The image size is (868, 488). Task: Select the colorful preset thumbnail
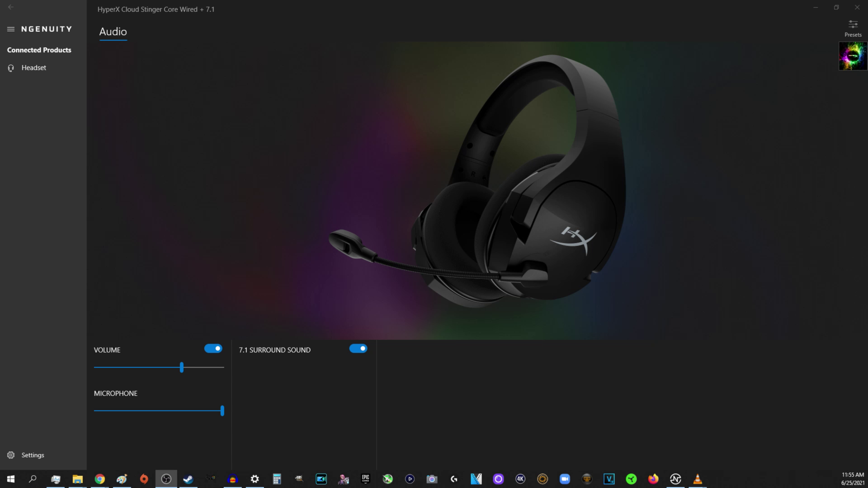pyautogui.click(x=853, y=56)
